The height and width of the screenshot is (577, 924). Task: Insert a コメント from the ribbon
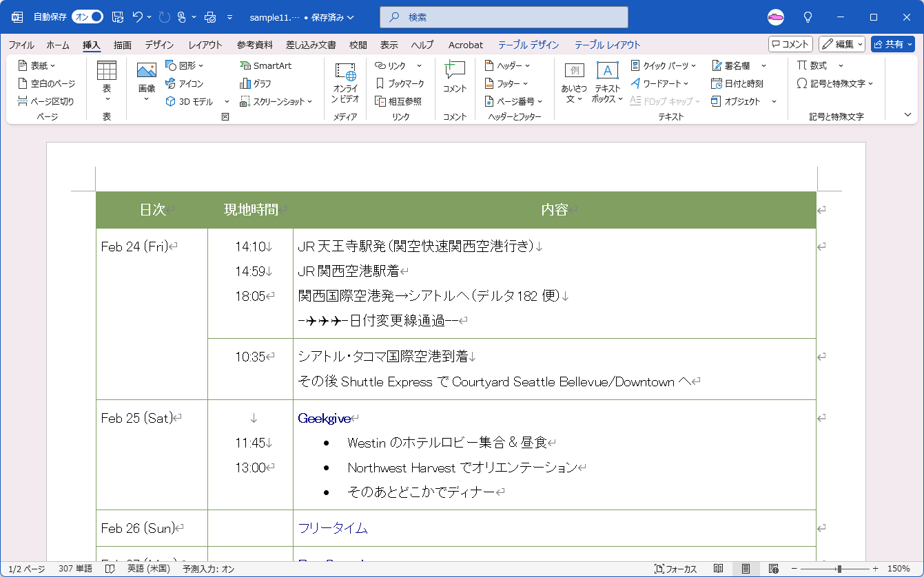pyautogui.click(x=455, y=77)
